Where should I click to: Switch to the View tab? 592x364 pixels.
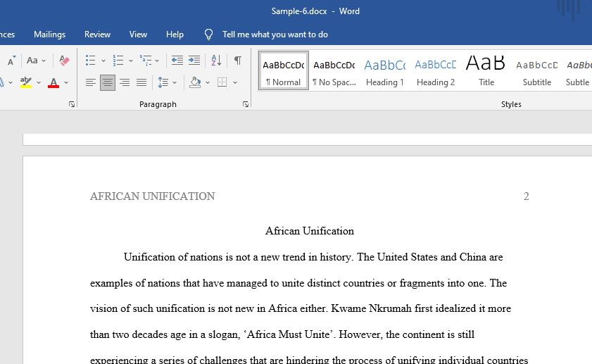click(138, 34)
